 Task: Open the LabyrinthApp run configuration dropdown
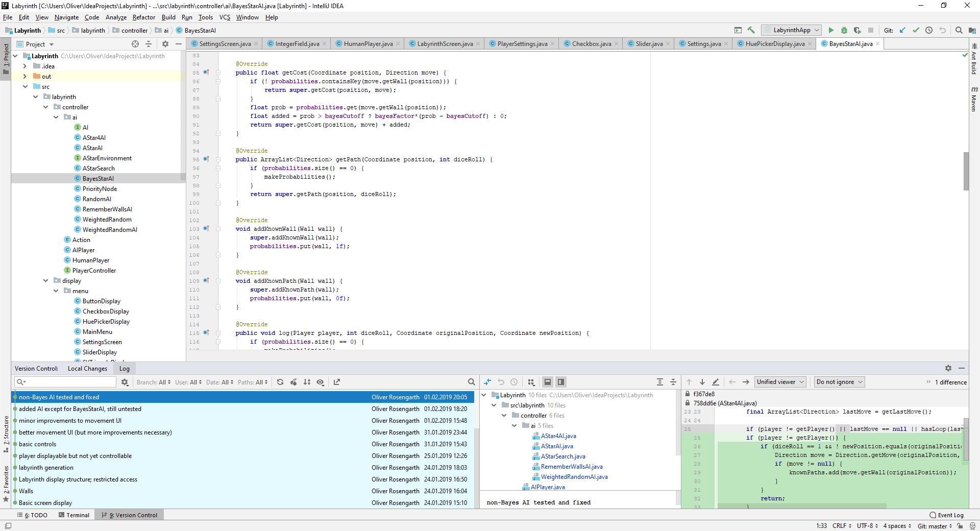791,31
